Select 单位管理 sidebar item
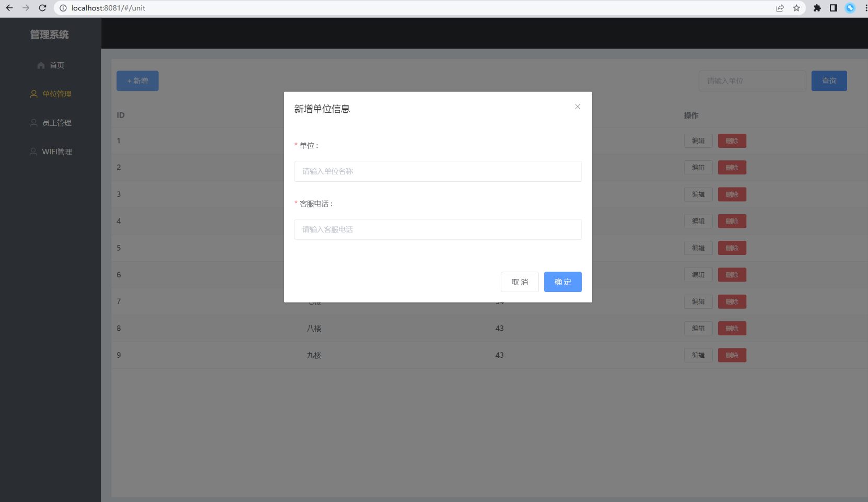The image size is (868, 502). [x=51, y=94]
